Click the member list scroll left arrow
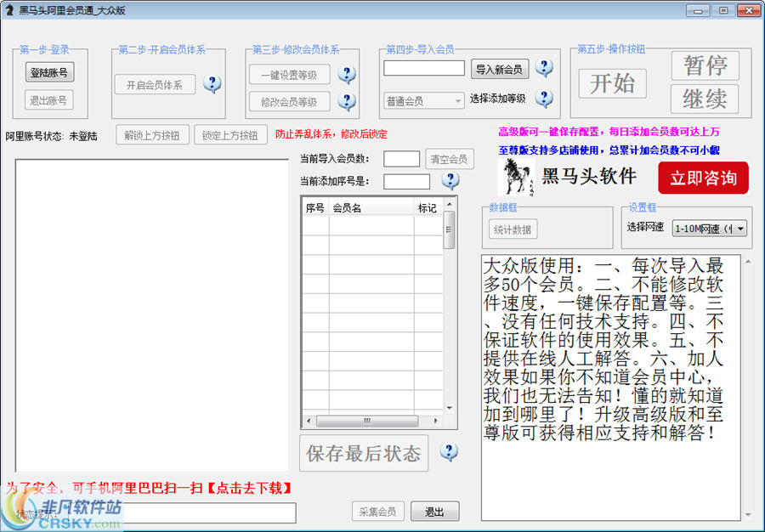The height and width of the screenshot is (532, 765). [x=309, y=421]
